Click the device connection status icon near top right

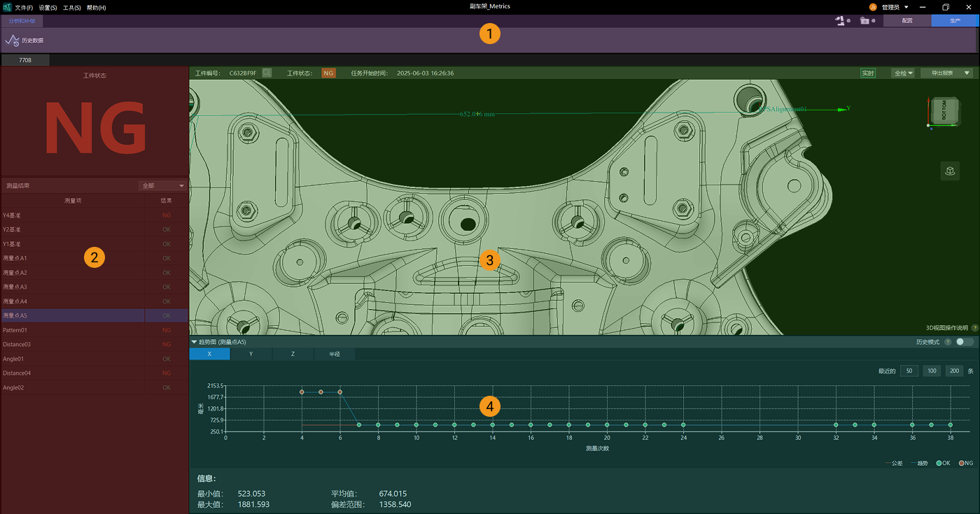click(839, 20)
